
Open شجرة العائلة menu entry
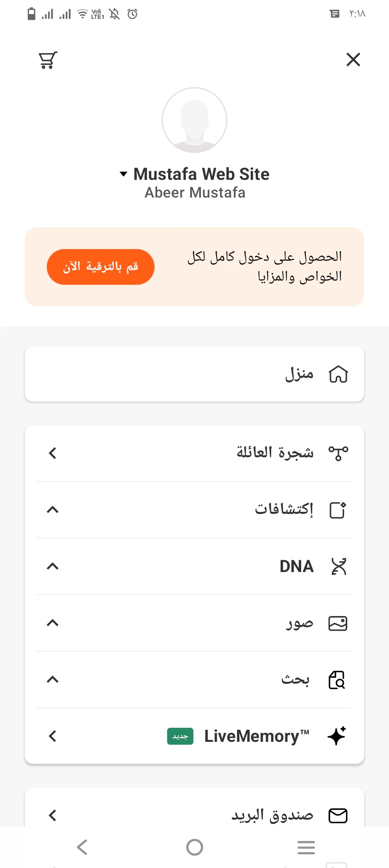274,453
